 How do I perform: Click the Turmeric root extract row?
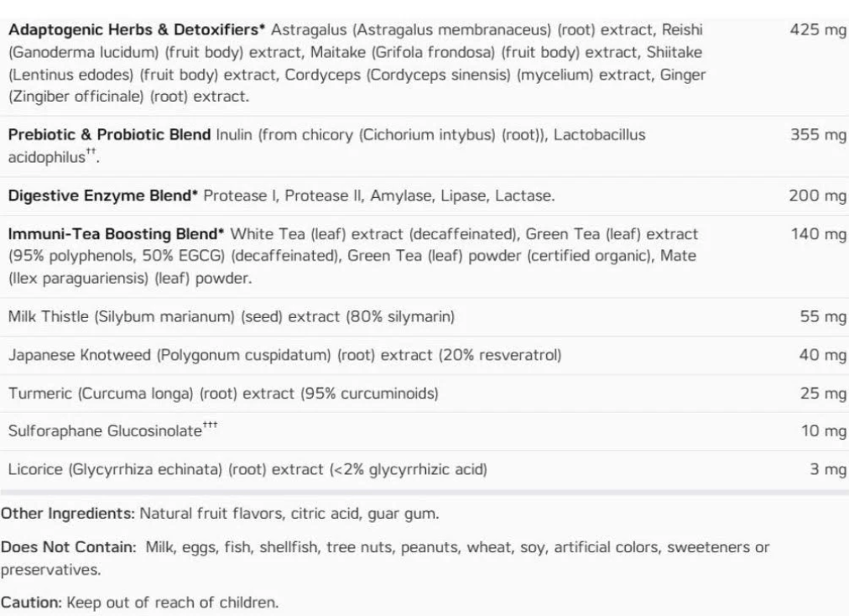coord(223,394)
